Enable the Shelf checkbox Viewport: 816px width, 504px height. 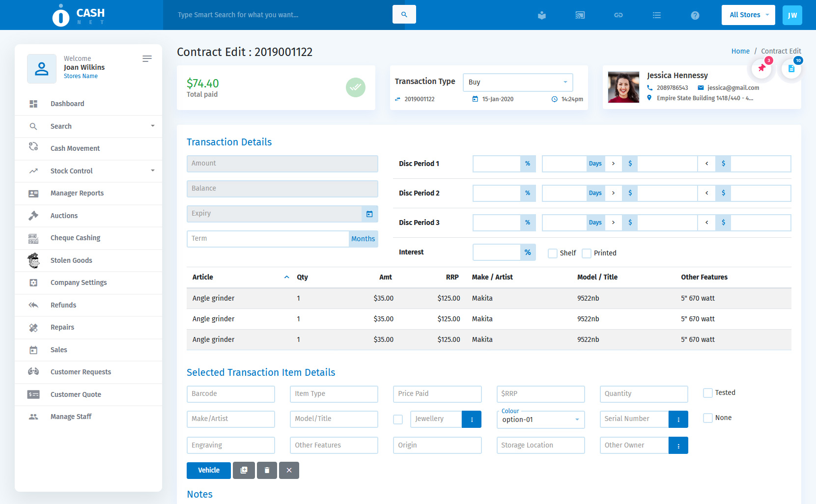tap(553, 253)
